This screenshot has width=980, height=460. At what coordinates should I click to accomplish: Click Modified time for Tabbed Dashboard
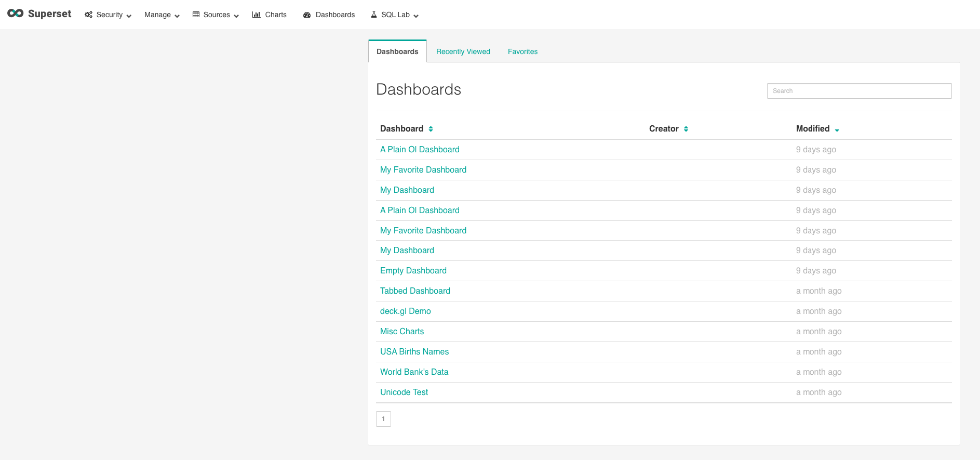click(x=818, y=291)
